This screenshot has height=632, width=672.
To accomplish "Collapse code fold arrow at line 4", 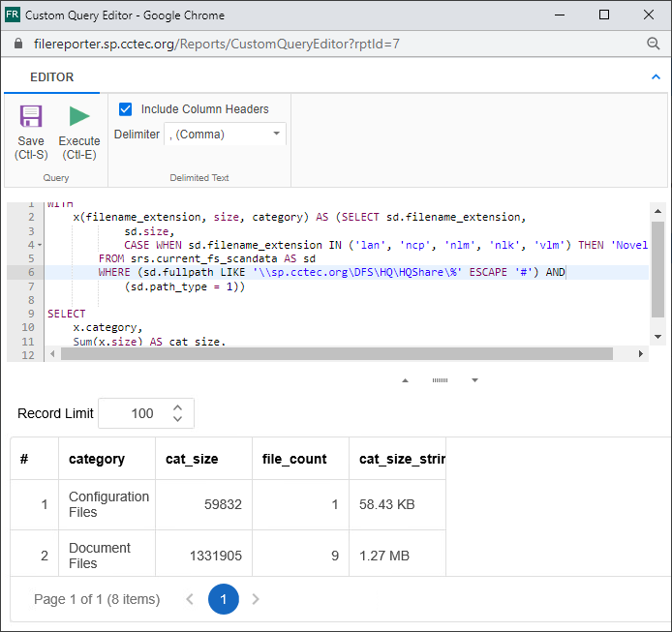I will (39, 246).
